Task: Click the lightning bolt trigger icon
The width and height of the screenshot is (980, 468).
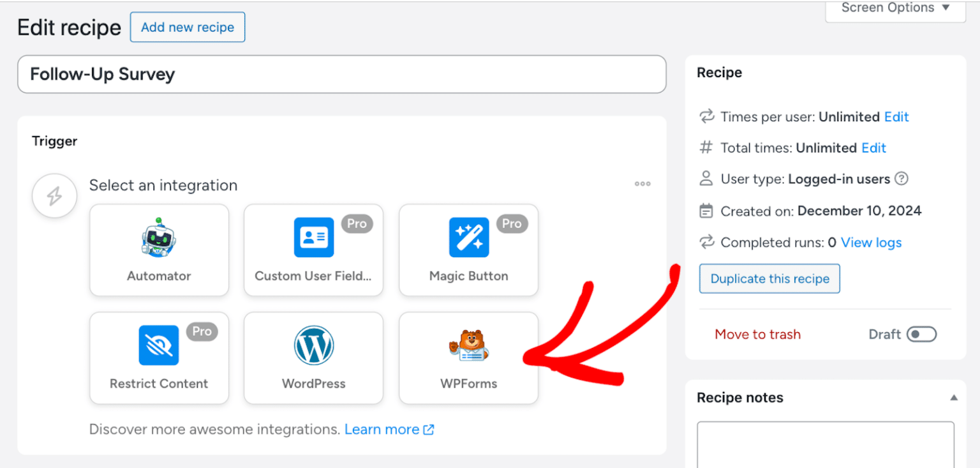Action: [x=54, y=196]
